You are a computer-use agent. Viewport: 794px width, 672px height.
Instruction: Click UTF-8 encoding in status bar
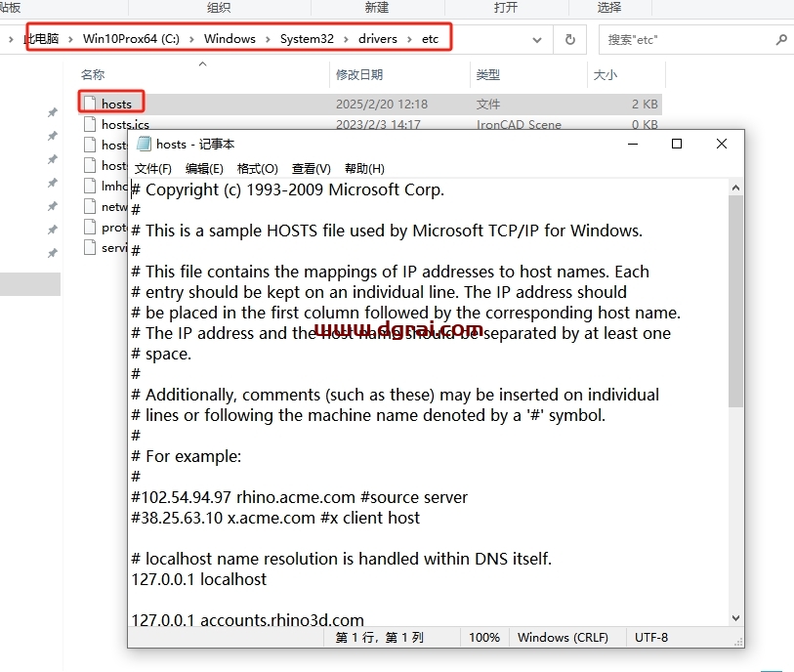coord(651,638)
